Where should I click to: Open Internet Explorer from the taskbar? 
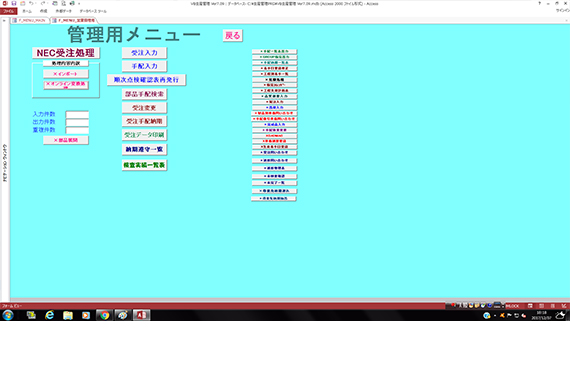point(49,315)
